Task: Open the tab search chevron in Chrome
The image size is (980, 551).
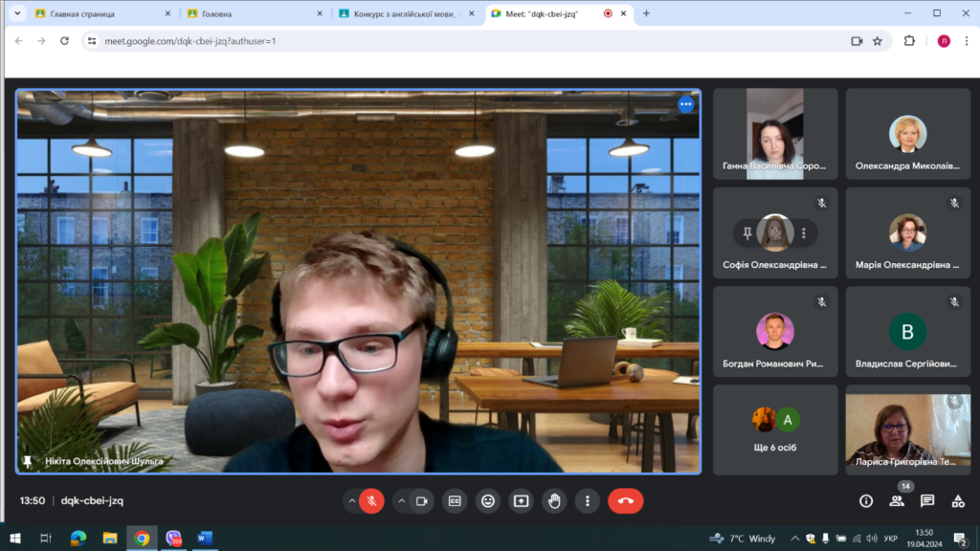Action: tap(16, 13)
